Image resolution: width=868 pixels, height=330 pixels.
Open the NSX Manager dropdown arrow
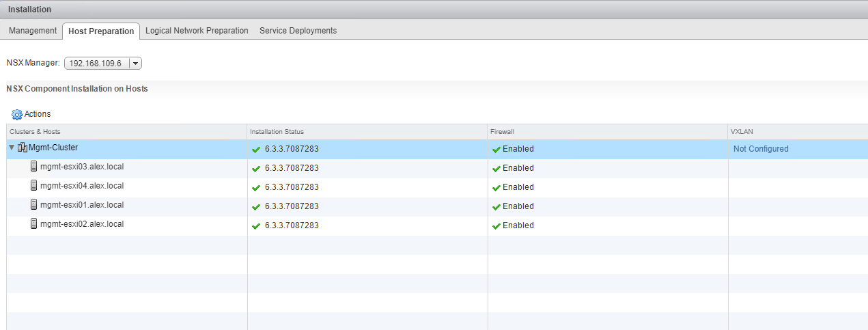point(135,64)
